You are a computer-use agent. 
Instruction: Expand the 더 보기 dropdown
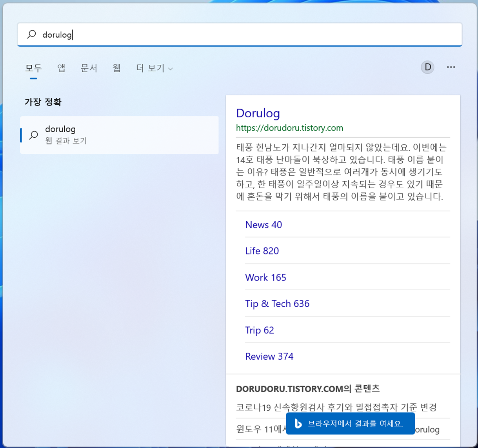pyautogui.click(x=154, y=68)
